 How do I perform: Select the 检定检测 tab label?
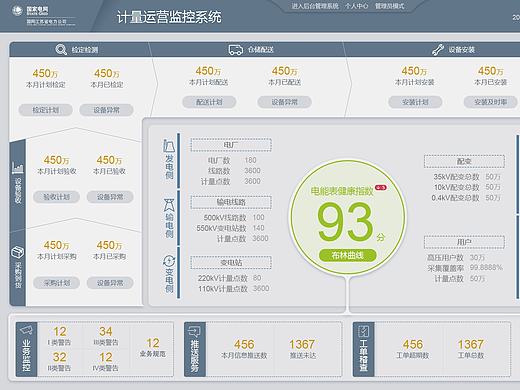[x=85, y=50]
